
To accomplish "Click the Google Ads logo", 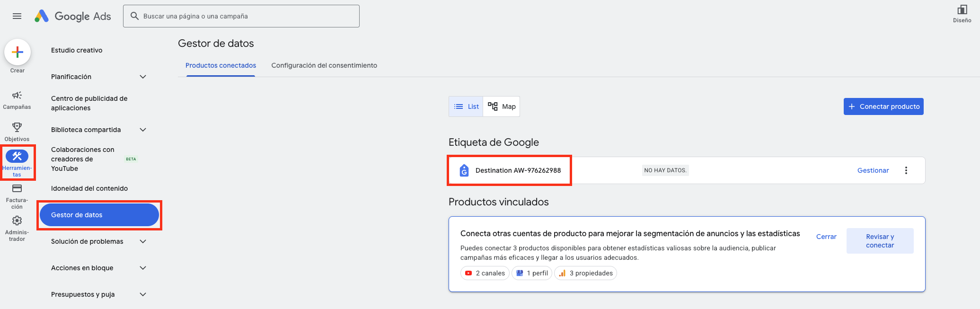I will pos(73,16).
